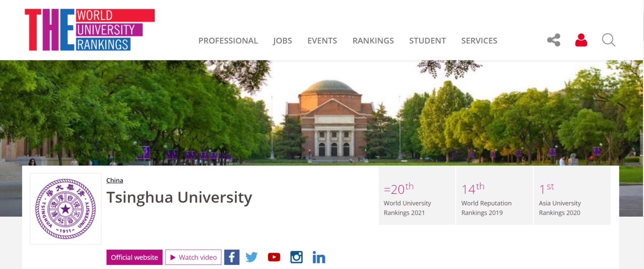The height and width of the screenshot is (269, 644).
Task: Open the search magnifier icon
Action: coord(609,40)
